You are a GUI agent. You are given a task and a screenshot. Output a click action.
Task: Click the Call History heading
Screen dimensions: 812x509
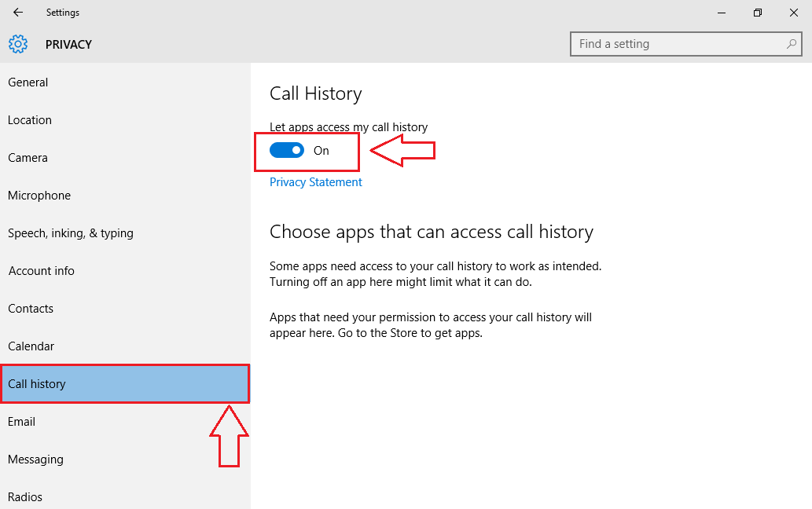pos(315,93)
